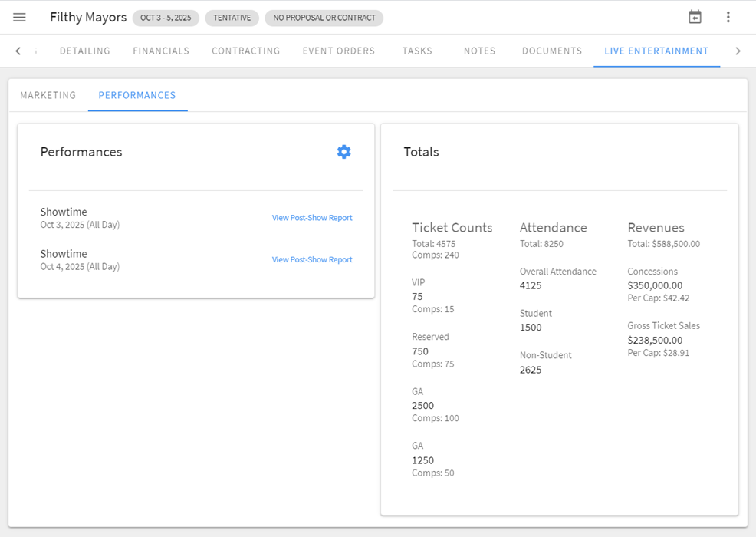Image resolution: width=756 pixels, height=537 pixels.
Task: Open the Documents tab
Action: [x=552, y=51]
